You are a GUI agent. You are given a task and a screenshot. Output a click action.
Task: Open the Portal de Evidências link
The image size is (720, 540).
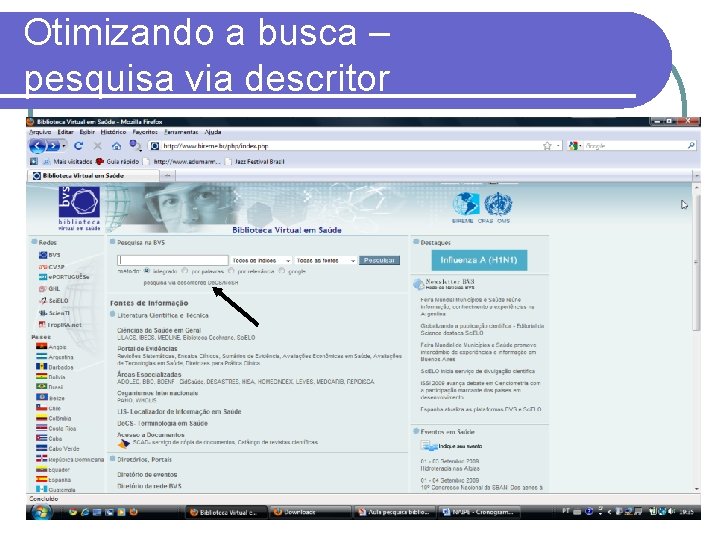pos(147,349)
